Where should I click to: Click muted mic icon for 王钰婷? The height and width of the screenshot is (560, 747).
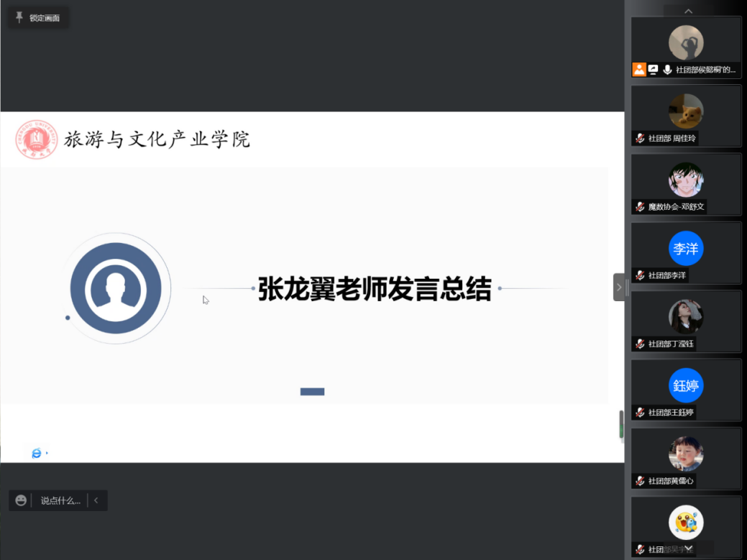click(x=640, y=412)
